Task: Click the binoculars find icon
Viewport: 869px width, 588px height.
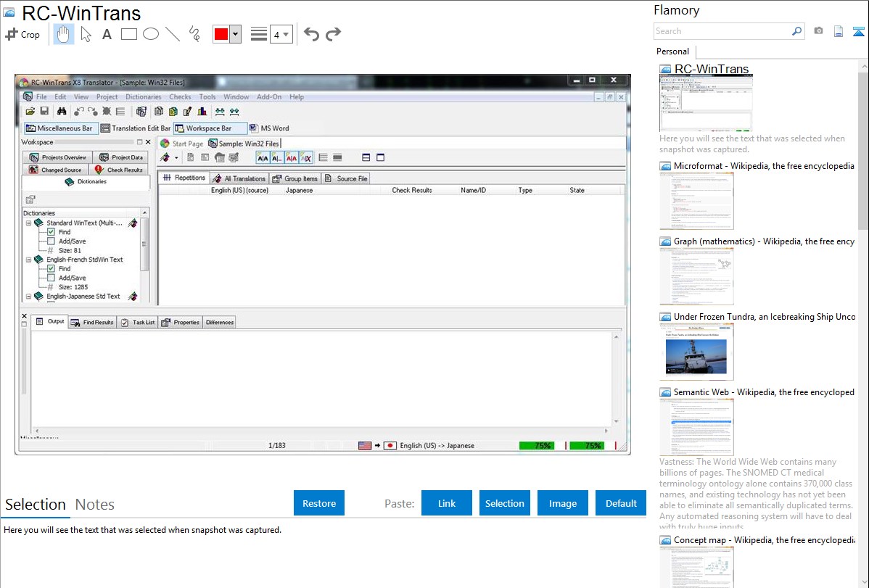Action: 62,112
